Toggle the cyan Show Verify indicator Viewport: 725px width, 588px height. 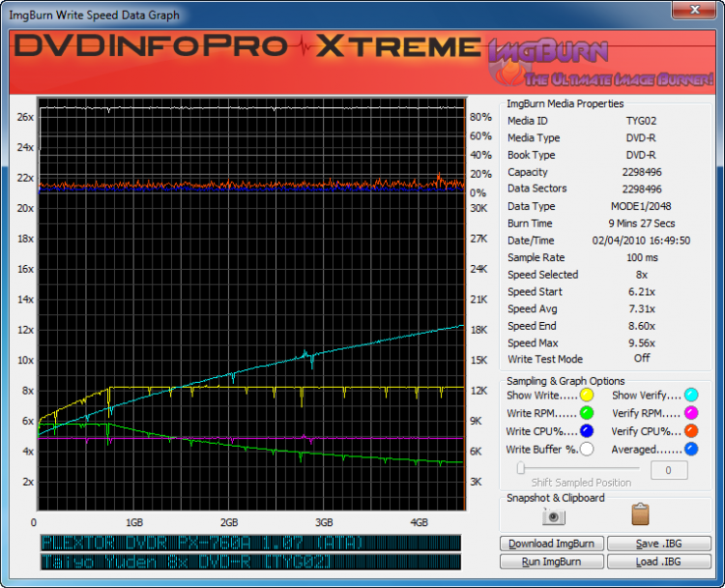(x=691, y=395)
